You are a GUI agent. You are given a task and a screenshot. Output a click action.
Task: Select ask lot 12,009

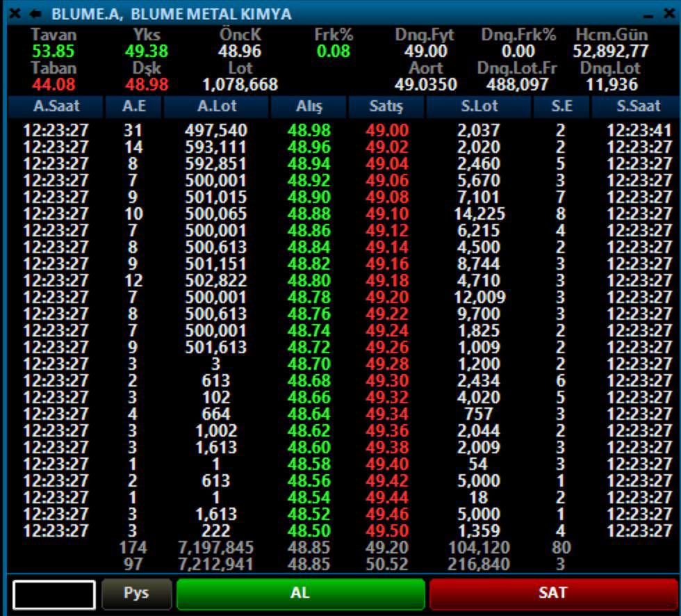click(x=479, y=298)
